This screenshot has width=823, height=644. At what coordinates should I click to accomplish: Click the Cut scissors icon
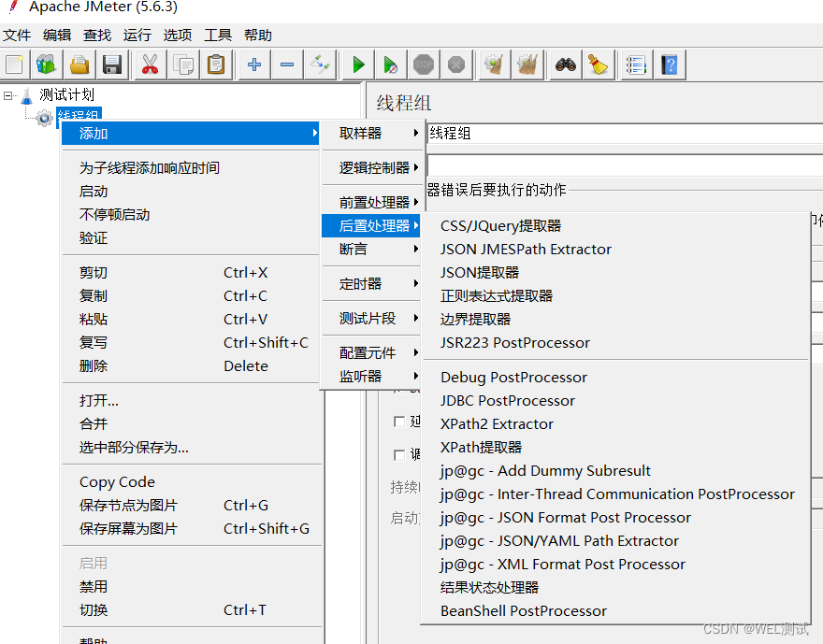coord(151,64)
